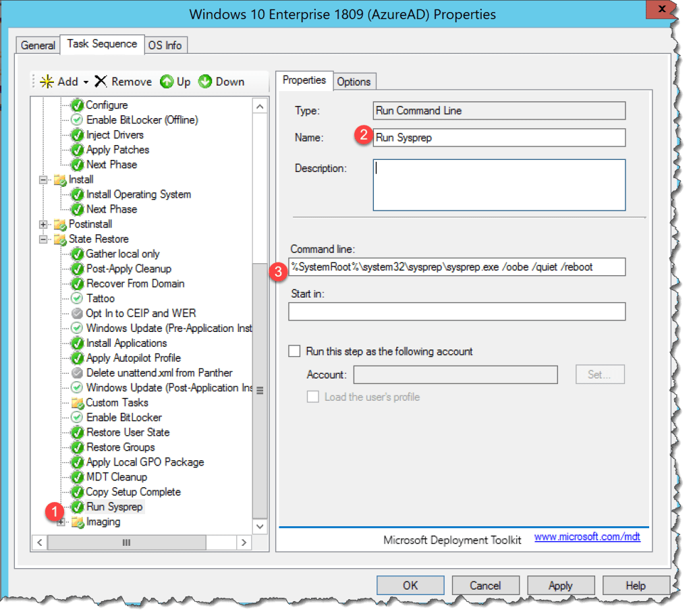691x616 pixels.
Task: Select the Custom Tasks folder icon
Action: [x=79, y=402]
